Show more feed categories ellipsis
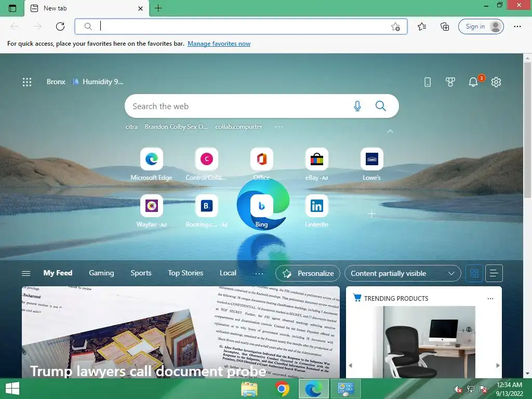This screenshot has width=532, height=399. click(x=259, y=273)
